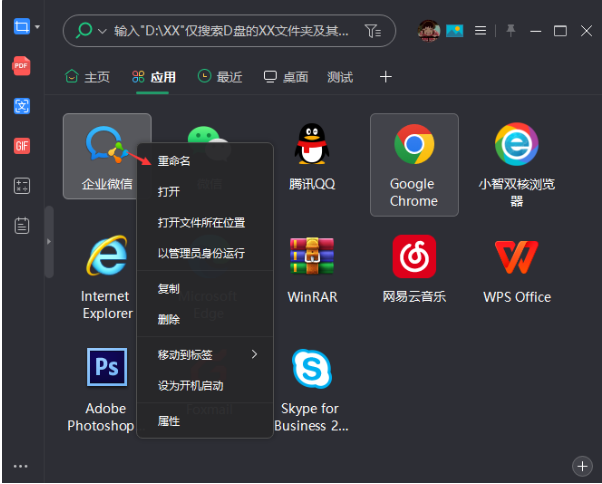Open the screenshot capture tool in sidebar
Viewport: 602px width, 484px height.
pyautogui.click(x=22, y=26)
